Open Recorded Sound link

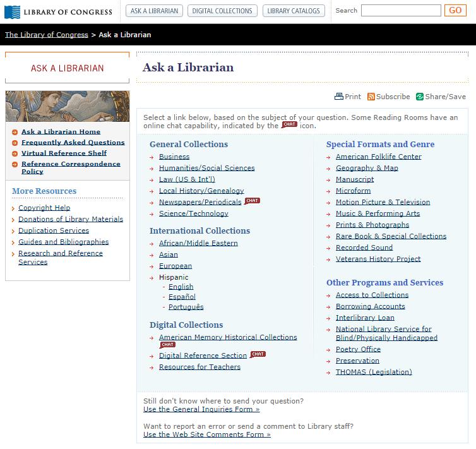[364, 248]
